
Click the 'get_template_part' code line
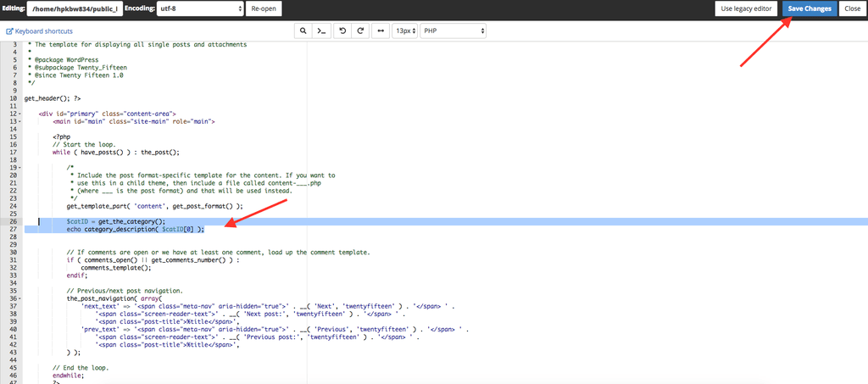click(154, 206)
